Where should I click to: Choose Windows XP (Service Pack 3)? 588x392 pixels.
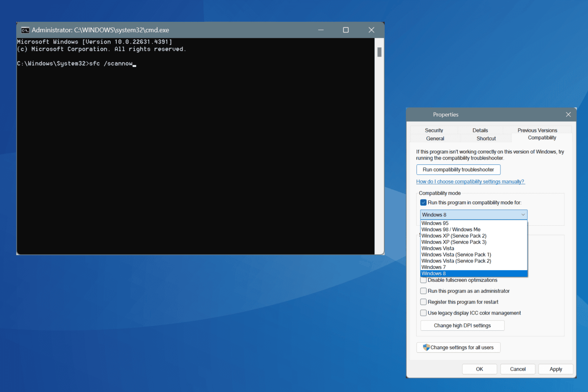point(474,242)
